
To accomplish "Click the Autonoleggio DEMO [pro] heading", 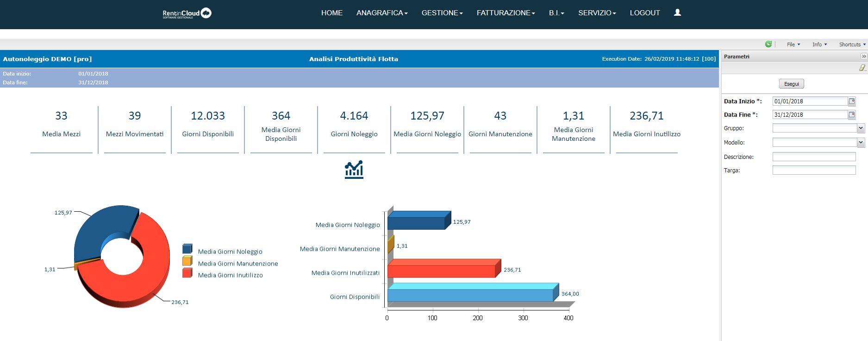I will [x=47, y=59].
